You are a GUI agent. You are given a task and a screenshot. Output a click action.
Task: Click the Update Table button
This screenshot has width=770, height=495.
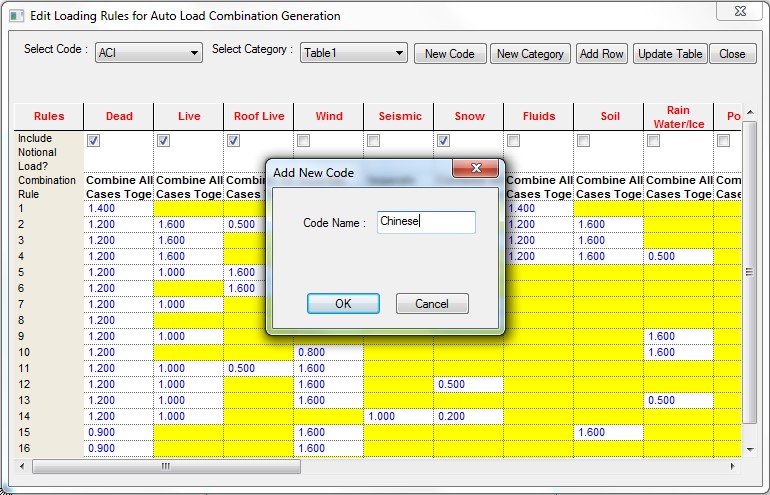(670, 54)
